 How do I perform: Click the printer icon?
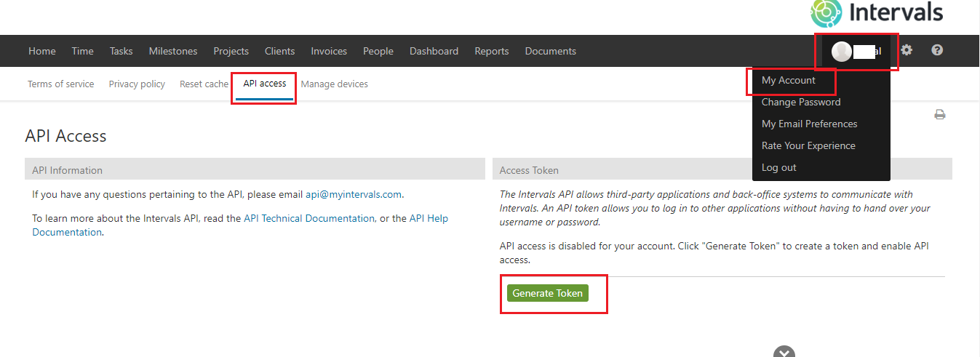point(940,114)
